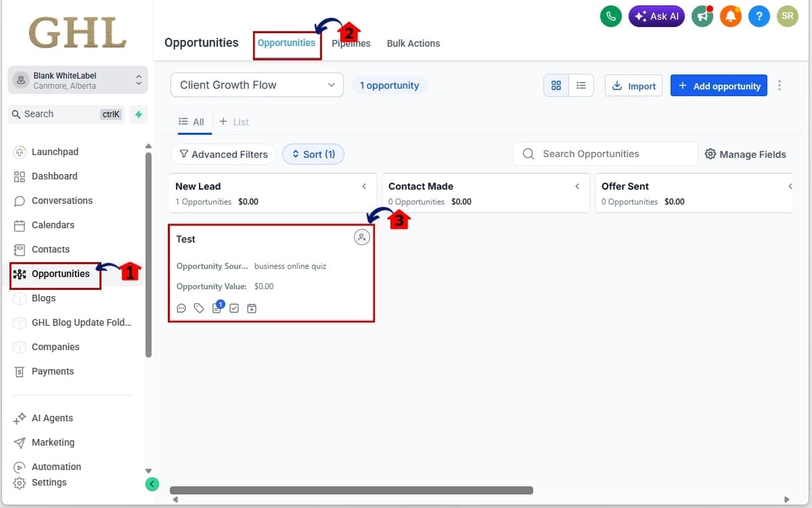Open notifications via the bell icon
812x508 pixels.
[x=730, y=16]
